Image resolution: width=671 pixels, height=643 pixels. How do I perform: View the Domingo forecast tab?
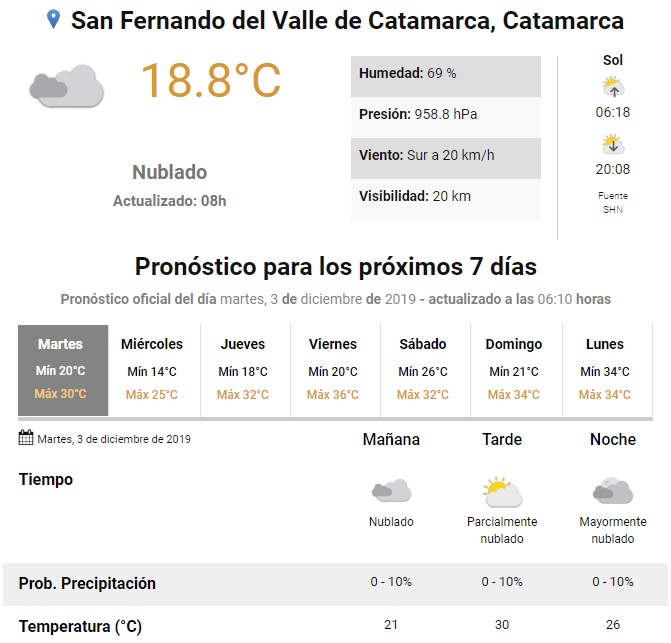click(514, 369)
